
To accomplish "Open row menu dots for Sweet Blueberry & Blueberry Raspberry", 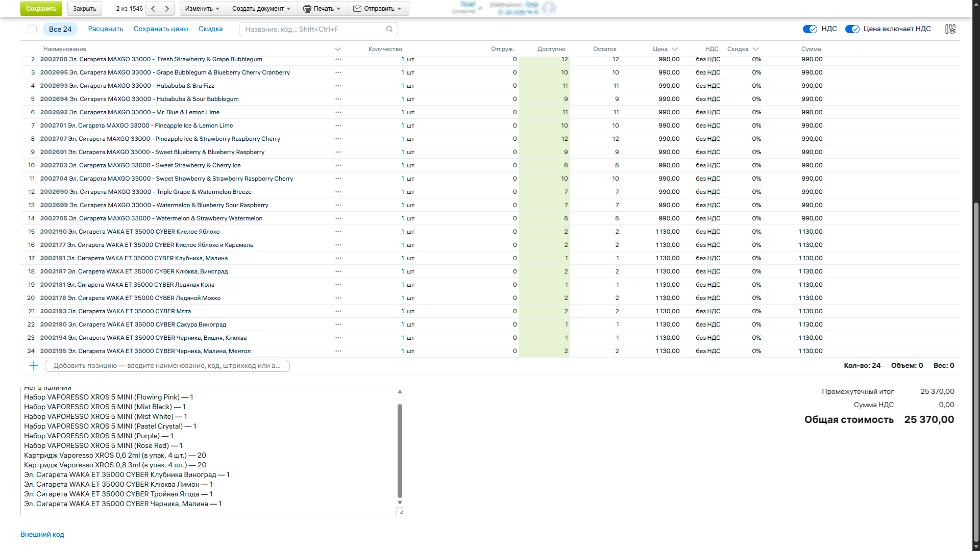I will tap(338, 152).
